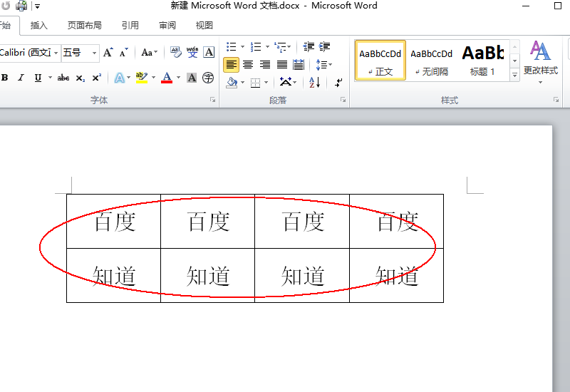
Task: Apply the 无间隔 style
Action: [x=432, y=61]
